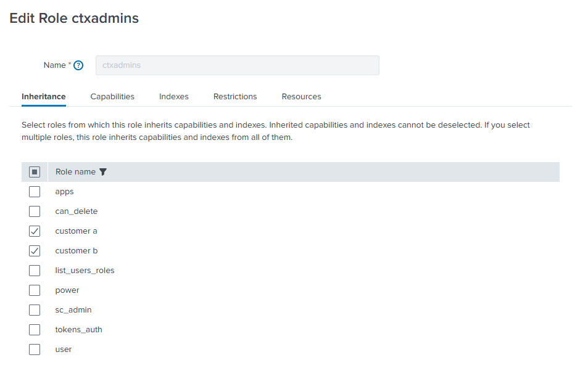Check the power role checkbox
This screenshot has width=588, height=368.
35,290
